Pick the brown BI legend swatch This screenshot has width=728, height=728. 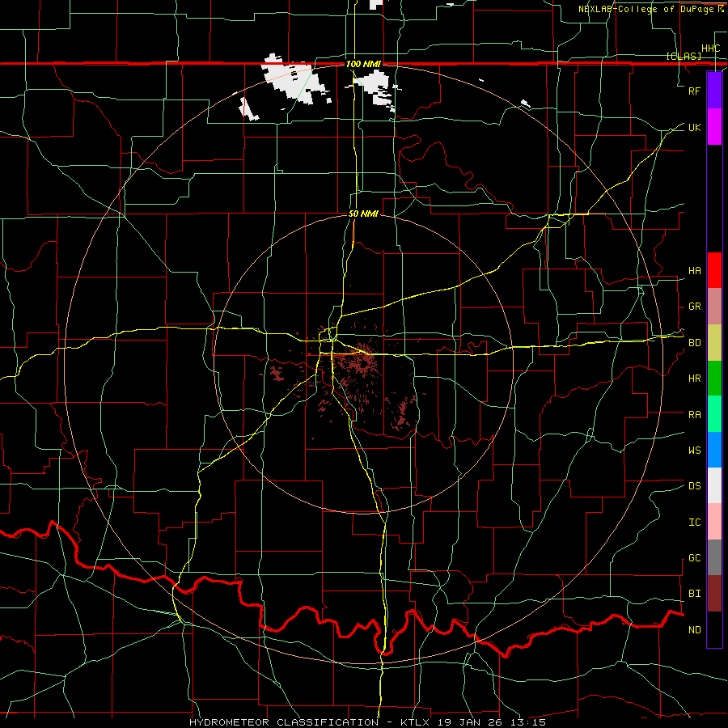[714, 594]
